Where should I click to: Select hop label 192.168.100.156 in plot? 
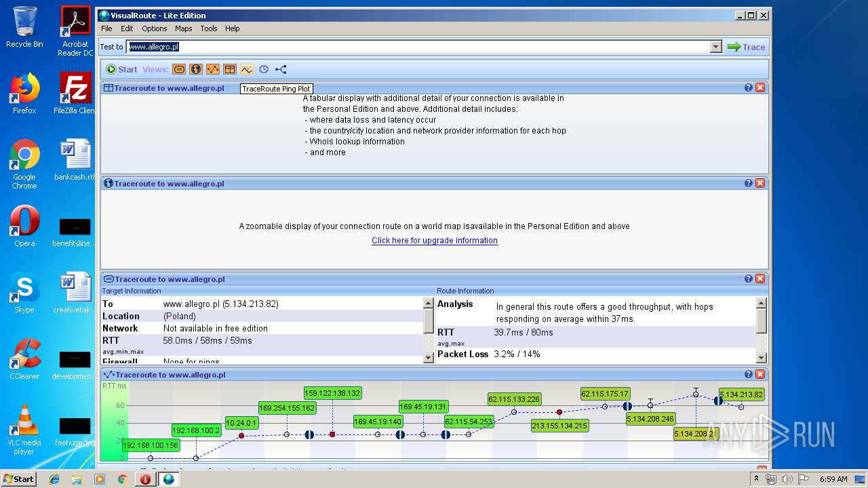(151, 445)
